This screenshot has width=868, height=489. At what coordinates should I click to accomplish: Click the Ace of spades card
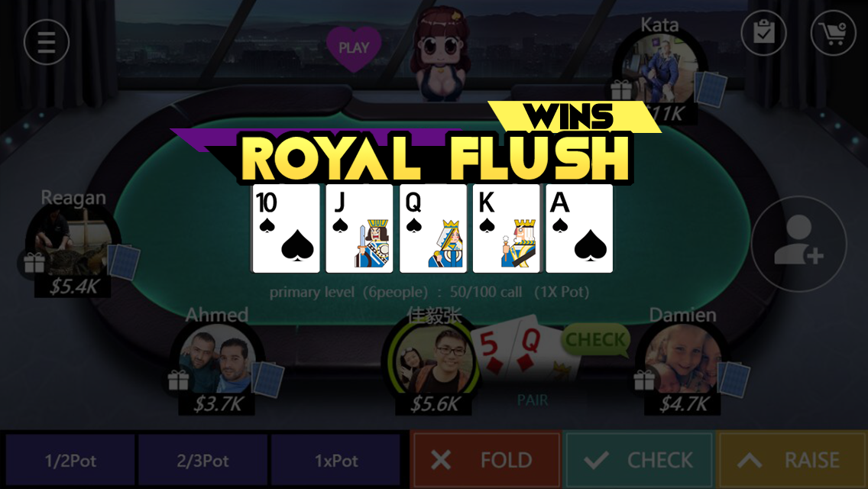(579, 228)
